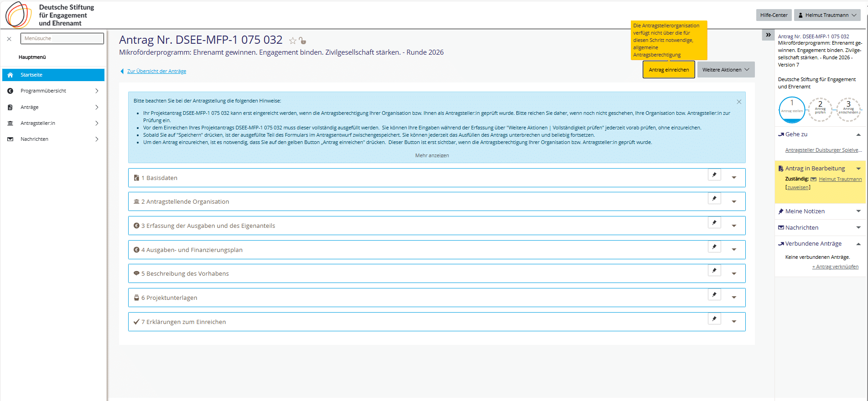Select Startseite in the main menu

pos(53,75)
